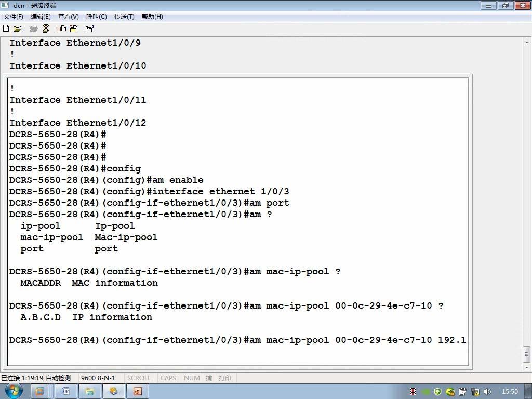Click the taskbar clock showing 15:50
532x399 pixels.
coord(510,392)
